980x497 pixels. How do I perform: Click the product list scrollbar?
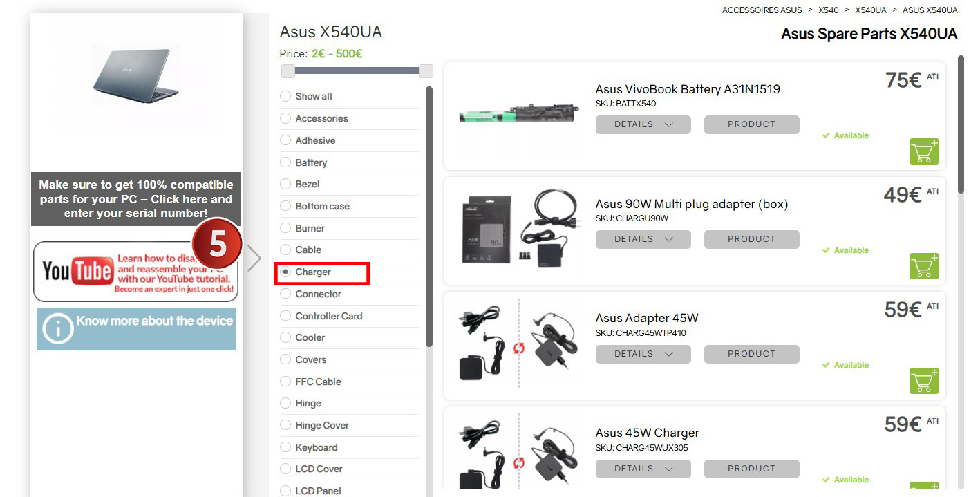click(961, 124)
